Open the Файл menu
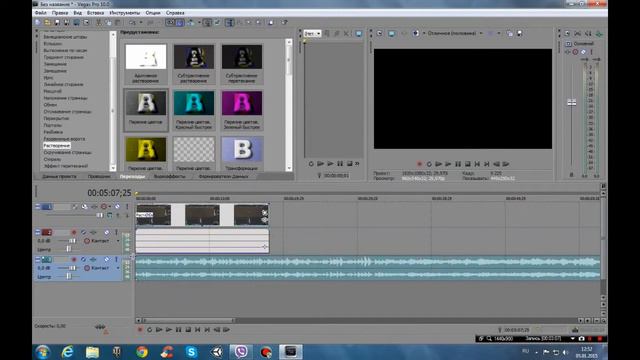The width and height of the screenshot is (640, 360). (x=40, y=13)
